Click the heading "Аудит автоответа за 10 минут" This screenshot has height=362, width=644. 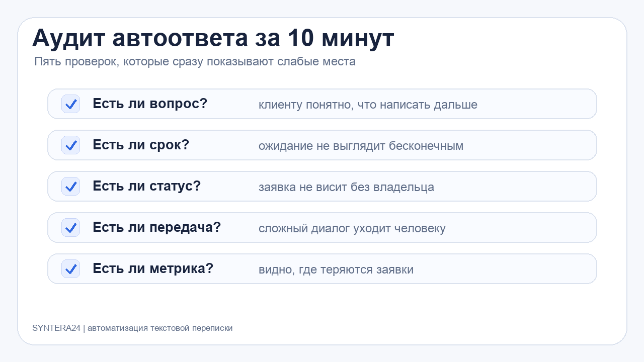click(213, 39)
